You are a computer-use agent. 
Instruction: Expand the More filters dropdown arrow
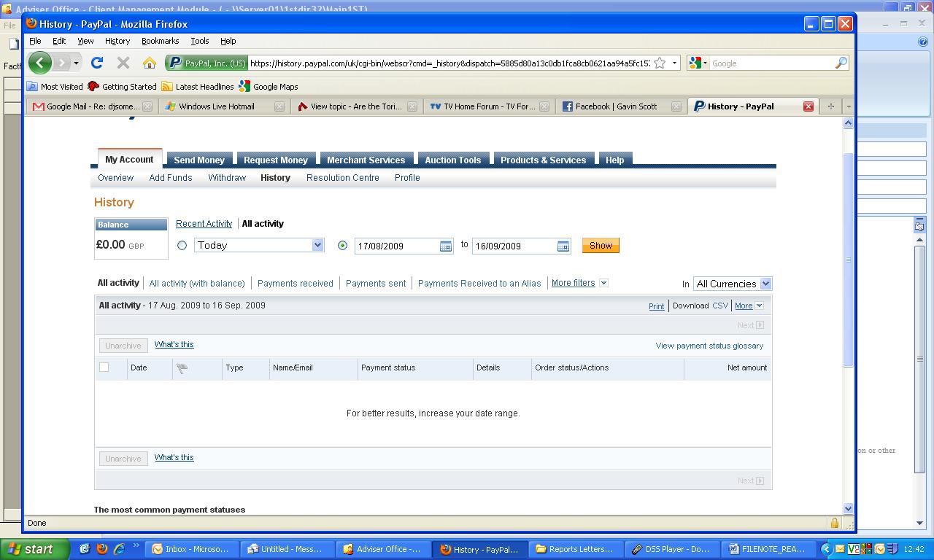click(603, 283)
